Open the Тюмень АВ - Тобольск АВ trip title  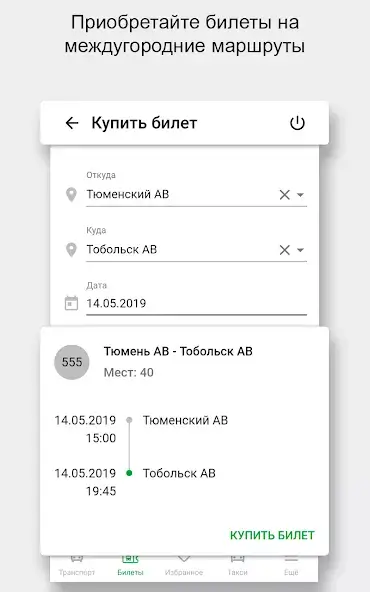point(178,352)
